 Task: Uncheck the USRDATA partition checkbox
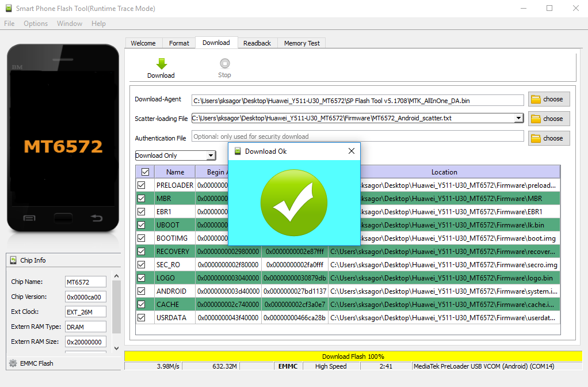(x=142, y=317)
